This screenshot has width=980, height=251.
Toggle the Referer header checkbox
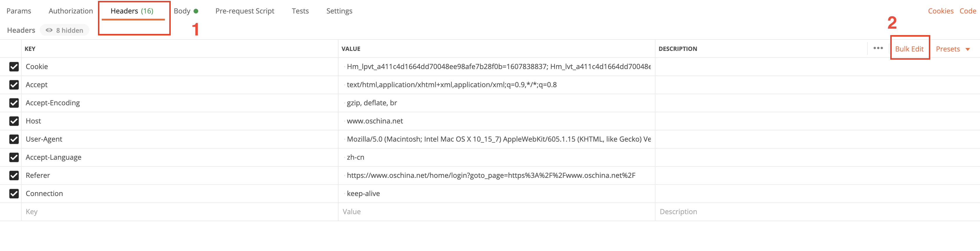[14, 175]
